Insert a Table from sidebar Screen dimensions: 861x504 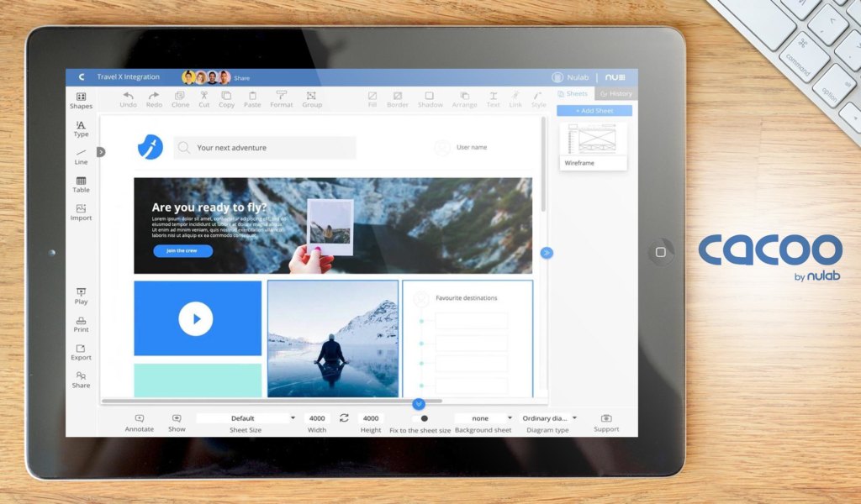point(81,181)
